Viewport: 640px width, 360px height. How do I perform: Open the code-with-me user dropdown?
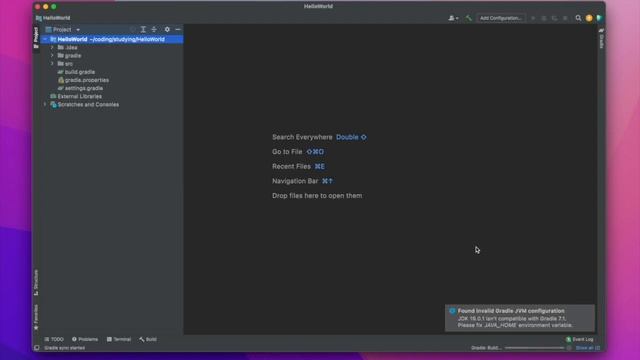tap(453, 18)
